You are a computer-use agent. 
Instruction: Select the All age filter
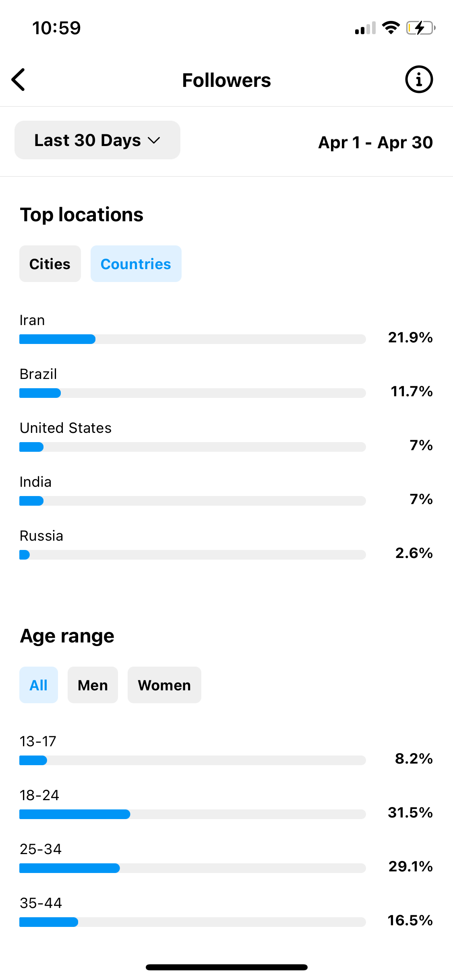pyautogui.click(x=39, y=685)
